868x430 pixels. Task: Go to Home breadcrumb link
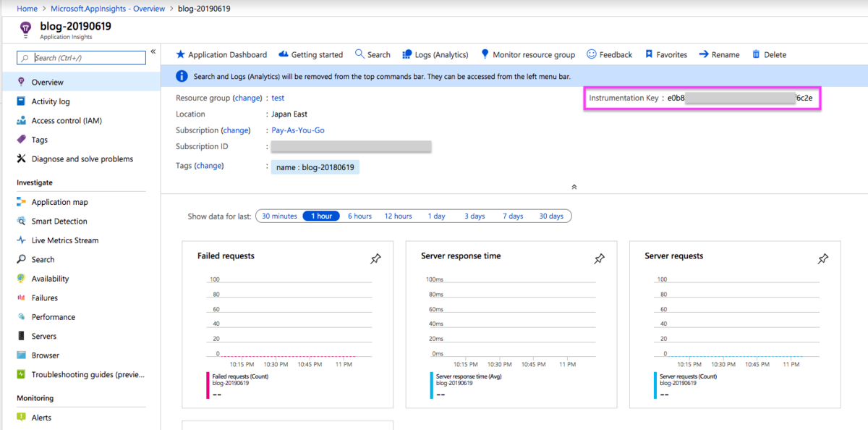tap(27, 8)
